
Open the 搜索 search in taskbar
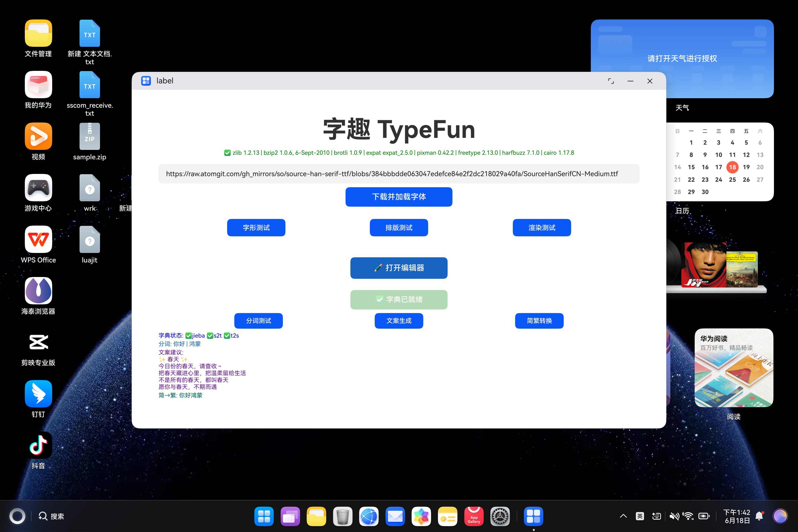tap(51, 516)
